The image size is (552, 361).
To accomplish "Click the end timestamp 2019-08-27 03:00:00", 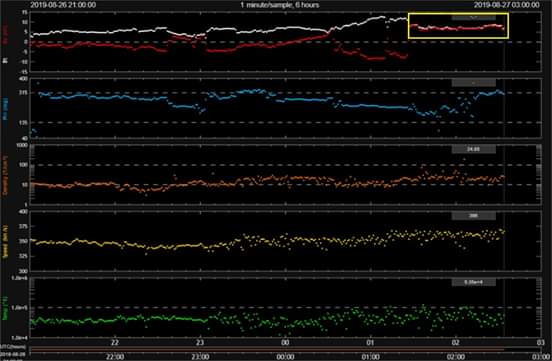I will click(x=507, y=5).
